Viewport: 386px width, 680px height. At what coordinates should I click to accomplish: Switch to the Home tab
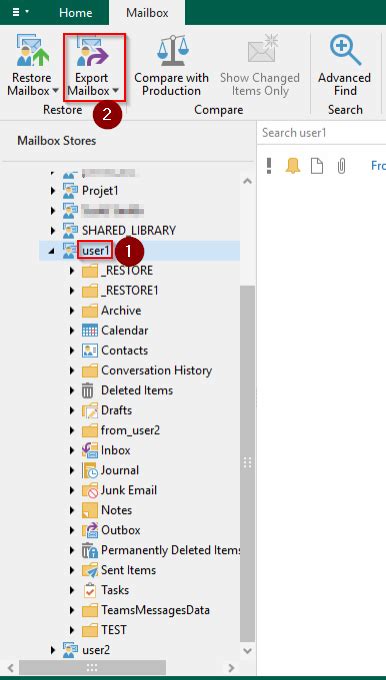75,13
